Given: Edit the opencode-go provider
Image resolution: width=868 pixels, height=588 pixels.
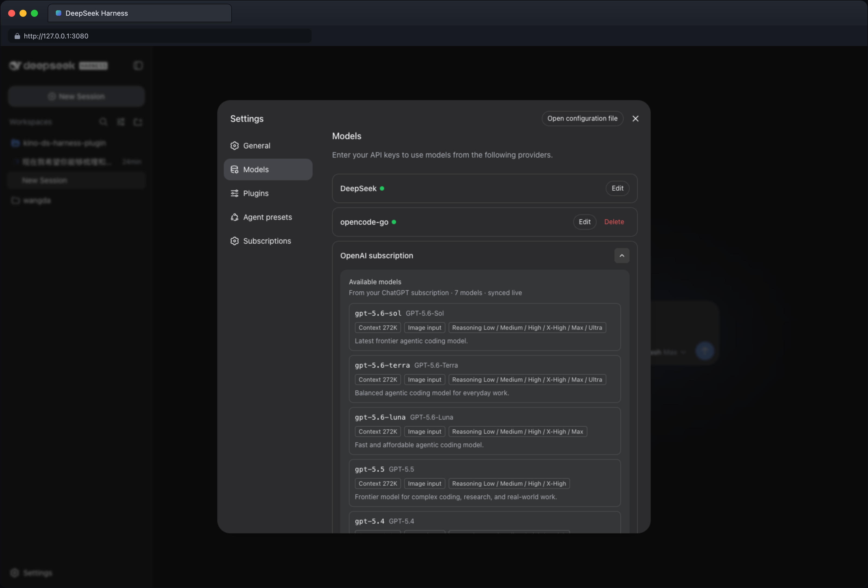Looking at the screenshot, I should pyautogui.click(x=585, y=222).
